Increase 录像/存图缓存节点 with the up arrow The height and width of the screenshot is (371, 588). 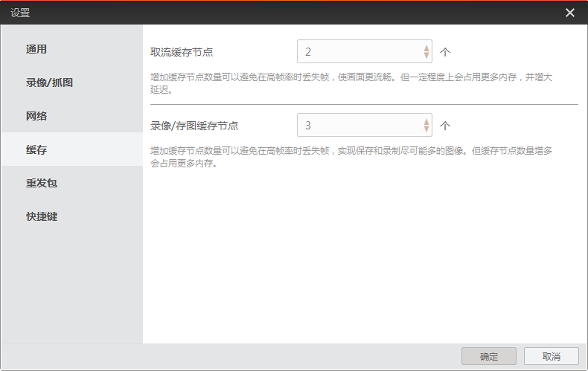[426, 122]
